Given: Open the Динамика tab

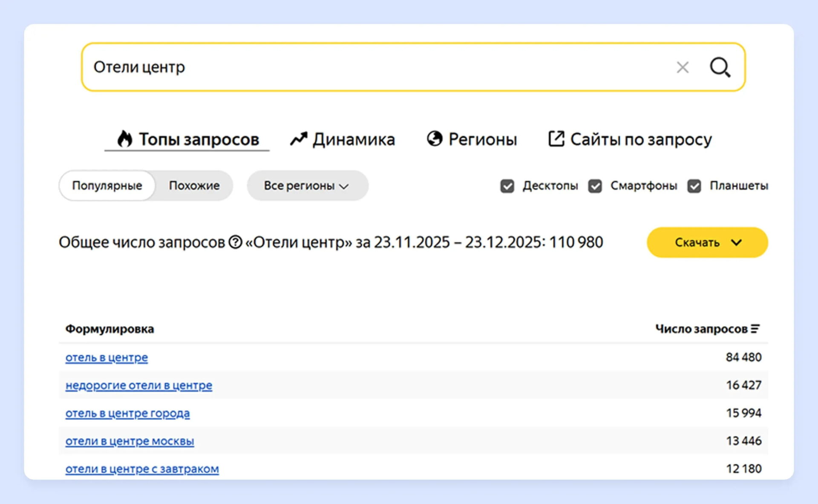Looking at the screenshot, I should pos(353,139).
